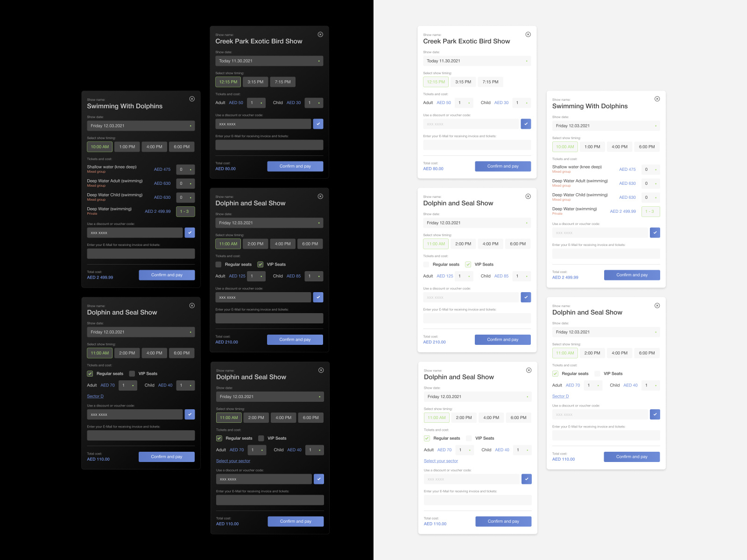Click the voucher apply checkmark in light Creek Park card

coord(526,124)
